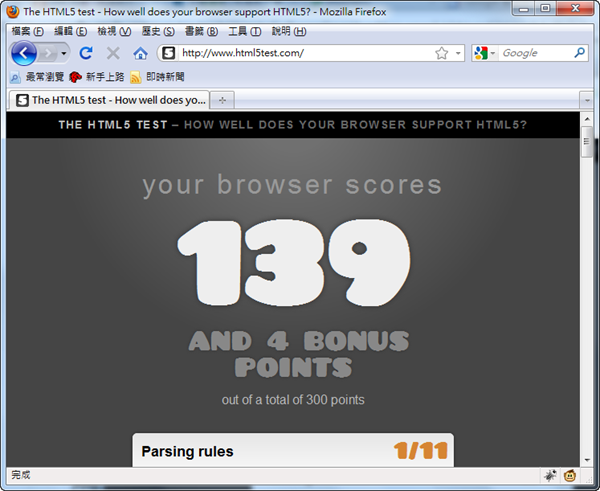Click the search magnifier icon
The height and width of the screenshot is (491, 600).
(580, 53)
